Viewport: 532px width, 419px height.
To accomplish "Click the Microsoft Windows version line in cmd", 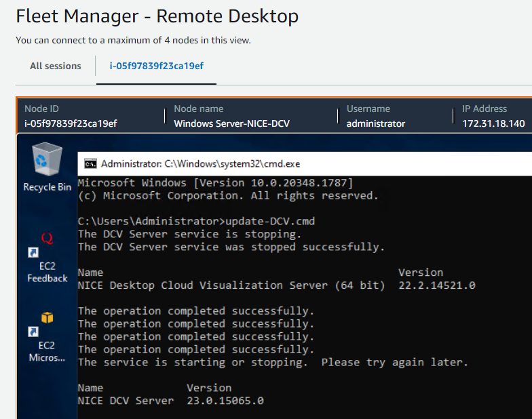I will pyautogui.click(x=216, y=183).
